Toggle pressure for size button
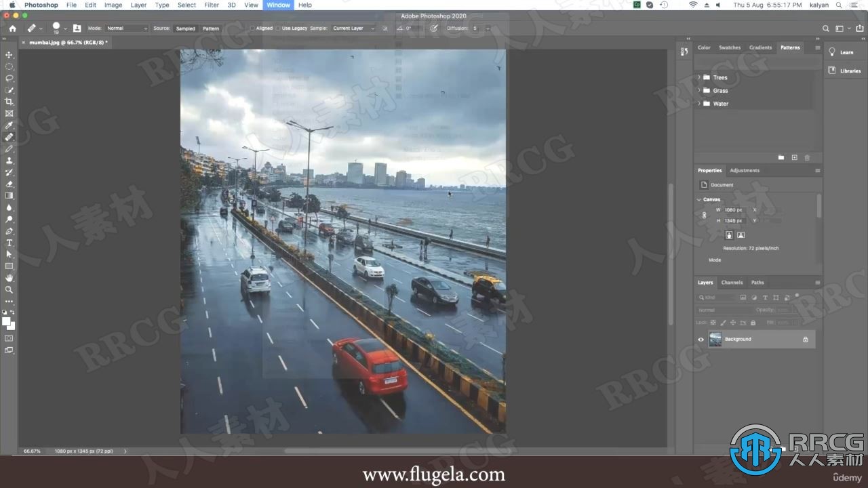This screenshot has width=868, height=488. tap(434, 28)
